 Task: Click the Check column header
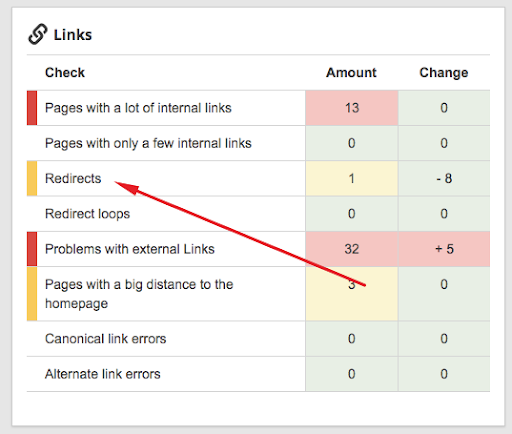[x=65, y=72]
